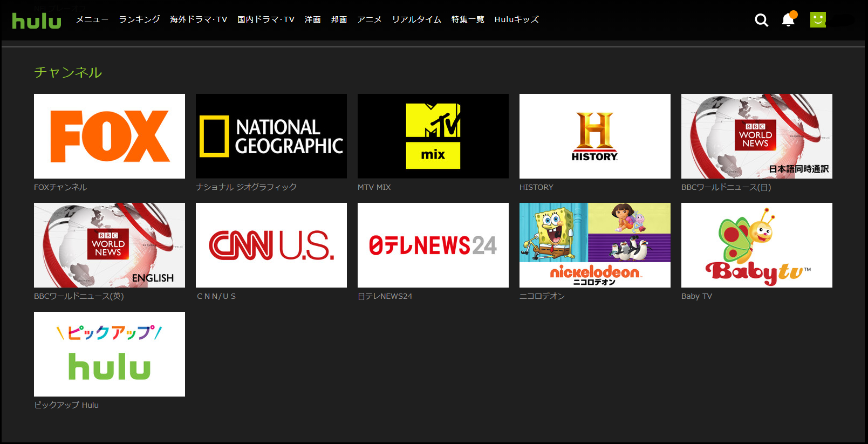Open the CNN U.S. channel thumbnail
The width and height of the screenshot is (868, 444).
271,245
